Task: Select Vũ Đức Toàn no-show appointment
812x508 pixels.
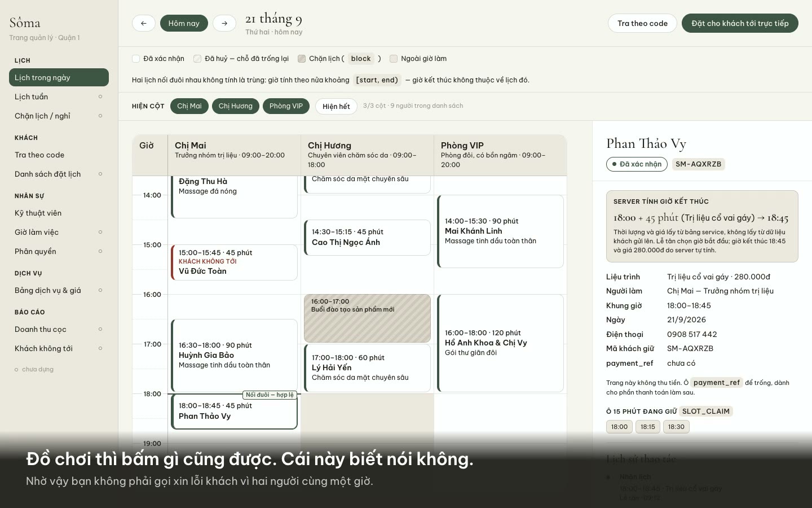Action: 234,262
